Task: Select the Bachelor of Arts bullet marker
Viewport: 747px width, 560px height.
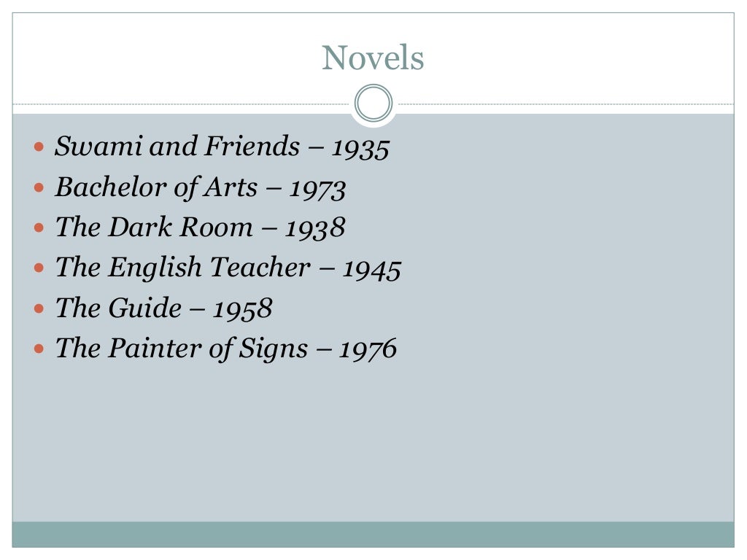Action: click(x=39, y=187)
